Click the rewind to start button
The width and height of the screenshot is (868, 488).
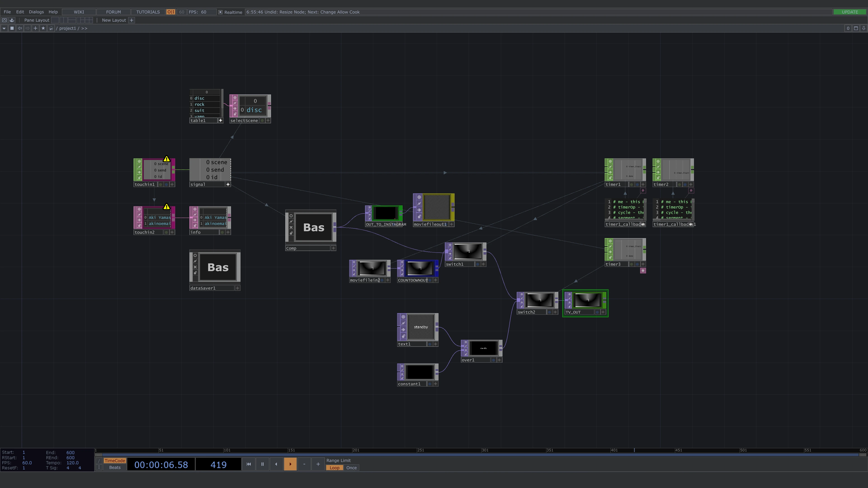click(249, 464)
